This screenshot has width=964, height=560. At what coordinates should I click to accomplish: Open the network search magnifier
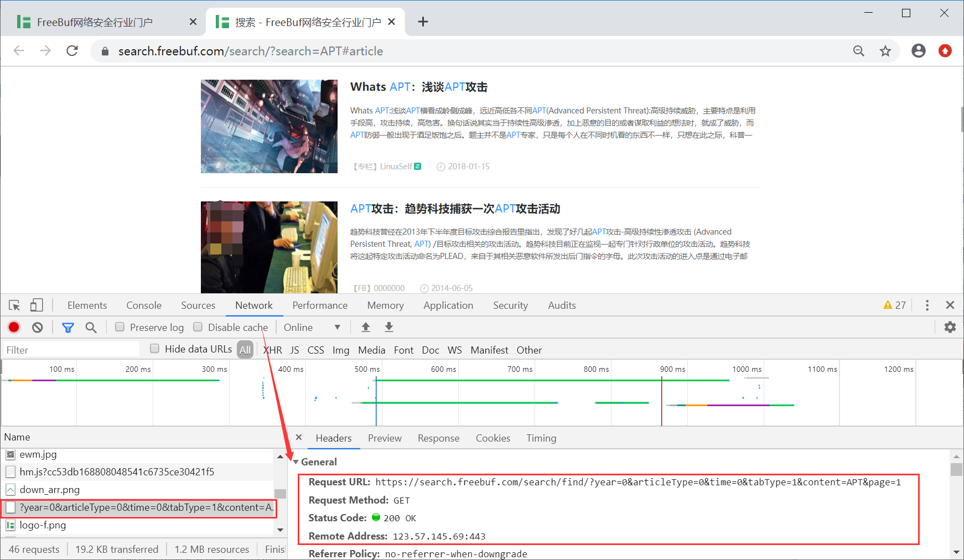(91, 328)
